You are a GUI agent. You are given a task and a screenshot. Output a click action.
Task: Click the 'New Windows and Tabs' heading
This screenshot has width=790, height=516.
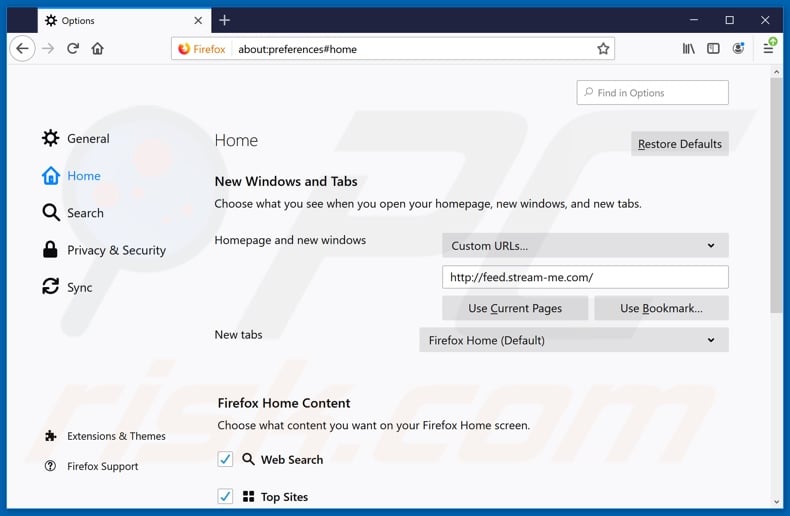286,181
